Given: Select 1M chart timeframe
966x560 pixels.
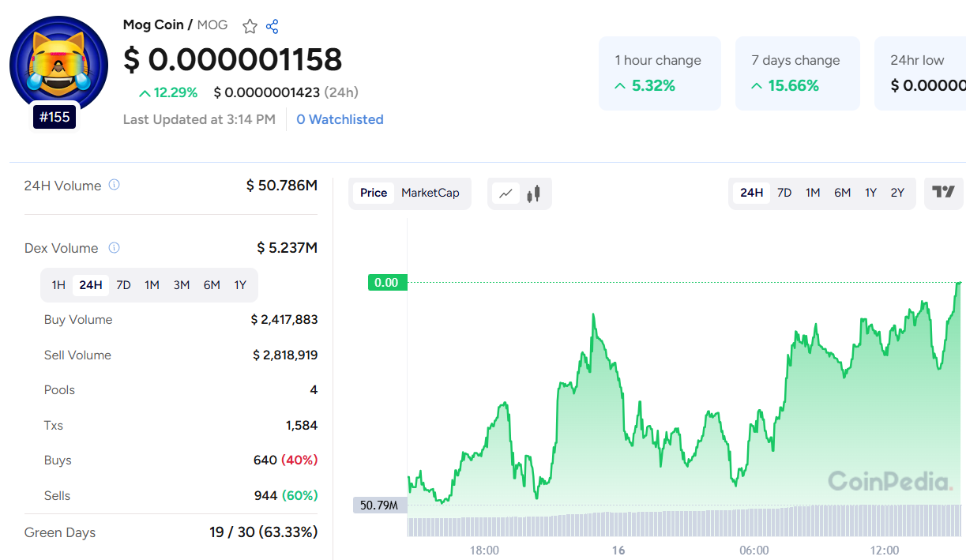Looking at the screenshot, I should [813, 193].
